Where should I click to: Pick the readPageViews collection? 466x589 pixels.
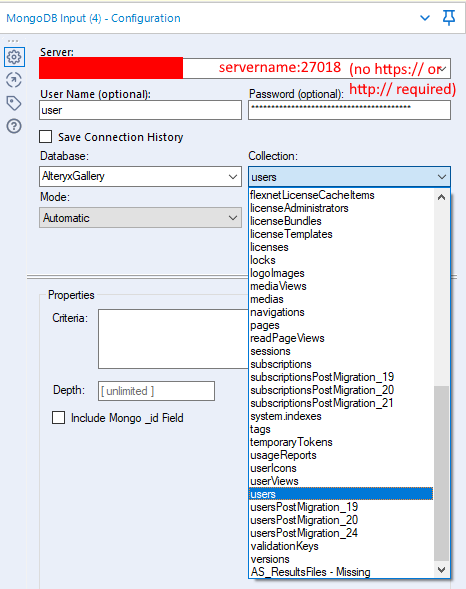pyautogui.click(x=341, y=338)
